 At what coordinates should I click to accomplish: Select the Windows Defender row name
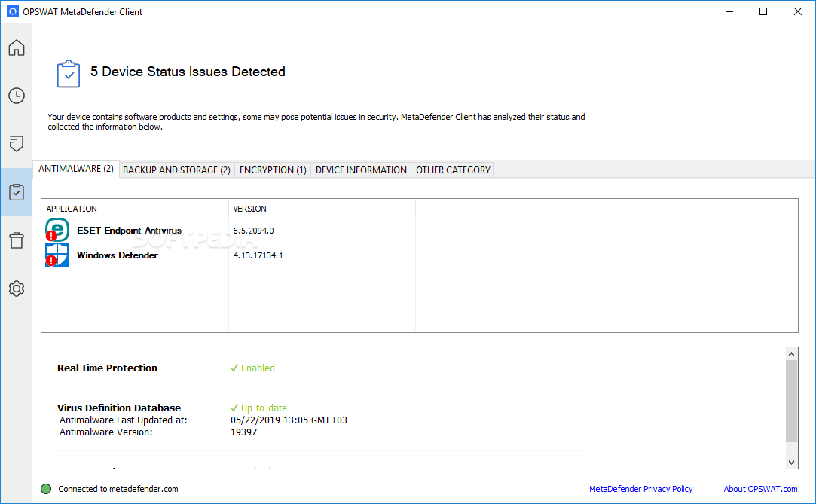117,255
